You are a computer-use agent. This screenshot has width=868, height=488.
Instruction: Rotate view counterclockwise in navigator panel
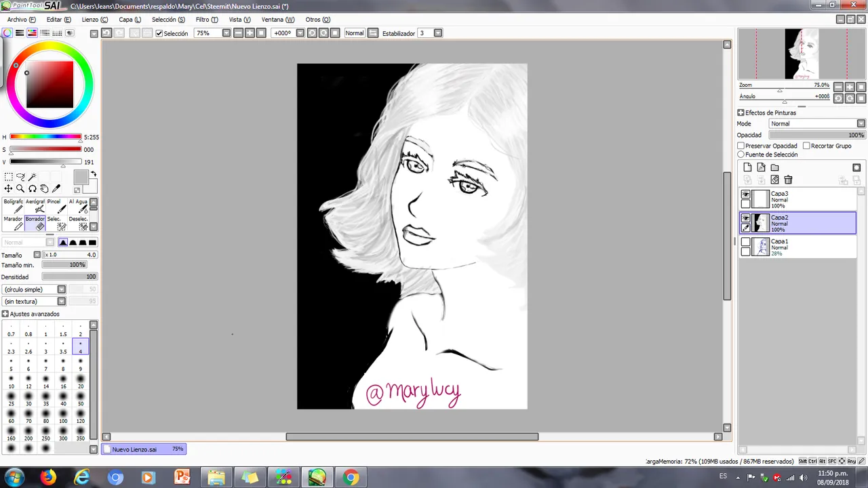pos(838,98)
